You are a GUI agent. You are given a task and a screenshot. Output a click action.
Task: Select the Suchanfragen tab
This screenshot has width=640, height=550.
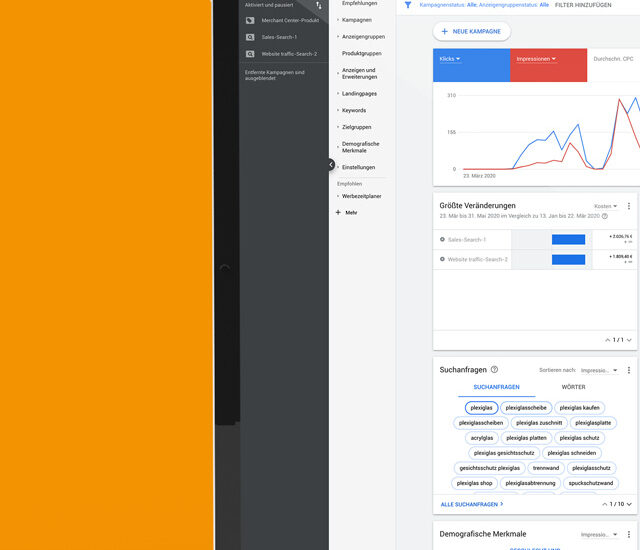click(496, 387)
